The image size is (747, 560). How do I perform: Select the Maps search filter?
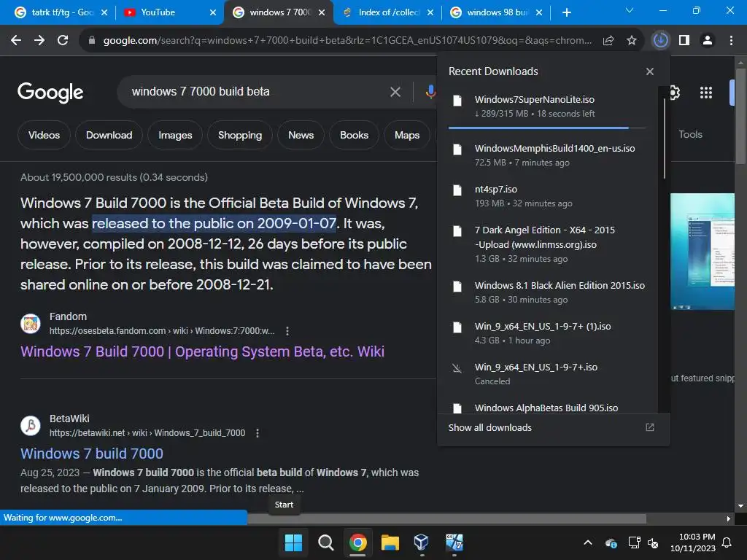[x=407, y=135]
